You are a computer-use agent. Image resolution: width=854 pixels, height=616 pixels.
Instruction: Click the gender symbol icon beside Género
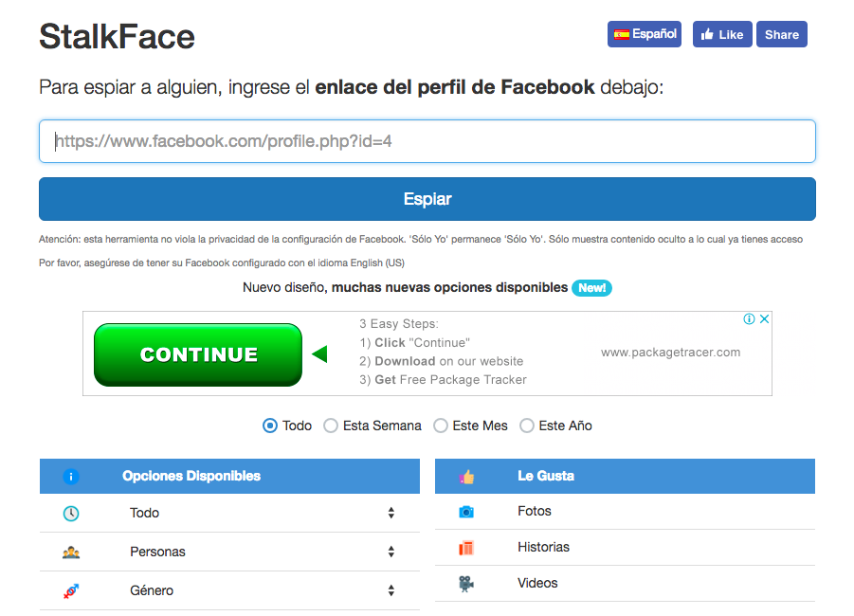tap(71, 591)
